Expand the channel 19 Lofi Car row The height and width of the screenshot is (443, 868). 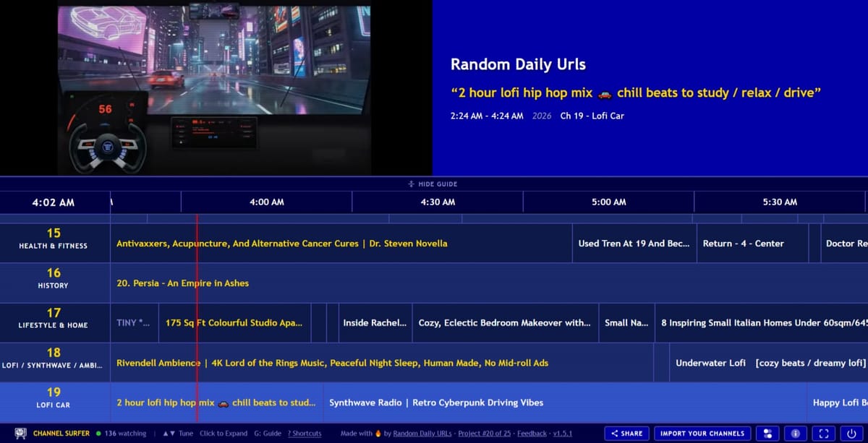coord(54,402)
